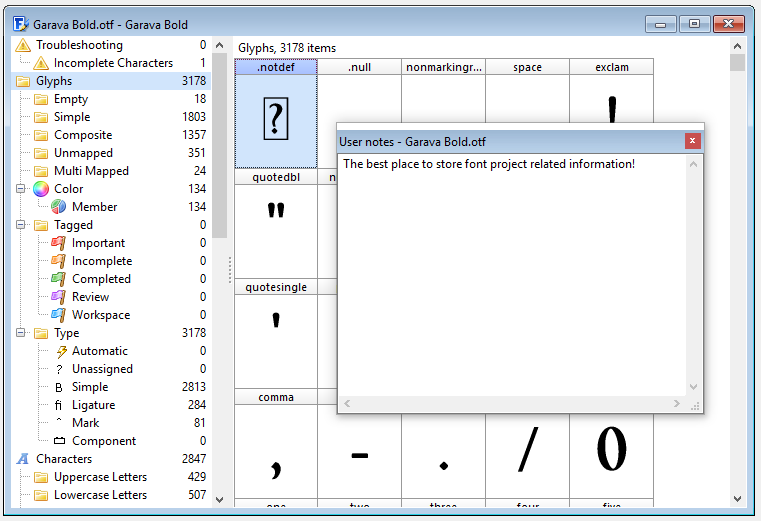This screenshot has width=761, height=521.
Task: Click inside the User notes text area
Action: [512, 275]
